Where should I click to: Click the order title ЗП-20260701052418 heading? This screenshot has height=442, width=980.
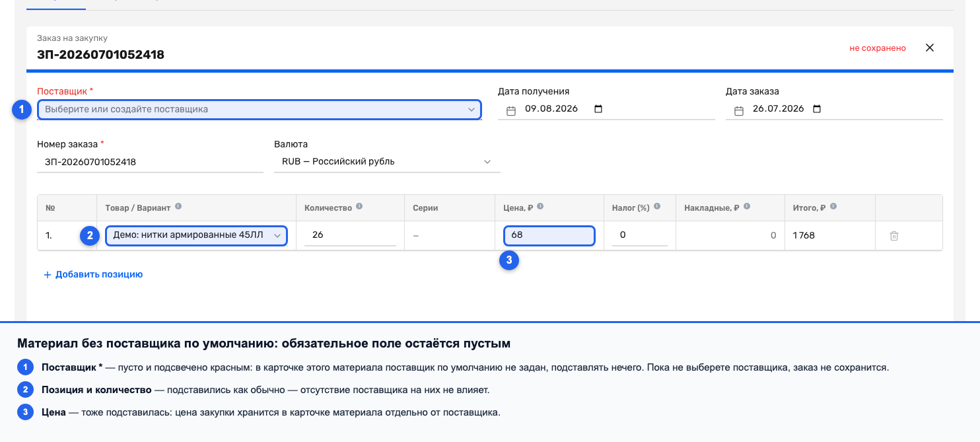click(101, 55)
